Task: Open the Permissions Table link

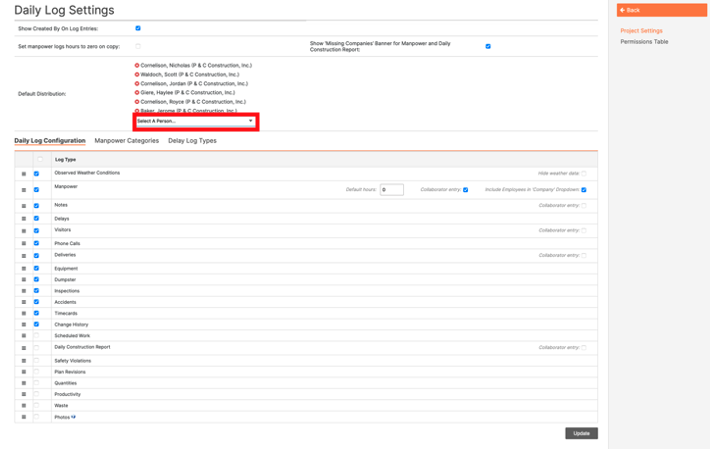Action: 644,42
